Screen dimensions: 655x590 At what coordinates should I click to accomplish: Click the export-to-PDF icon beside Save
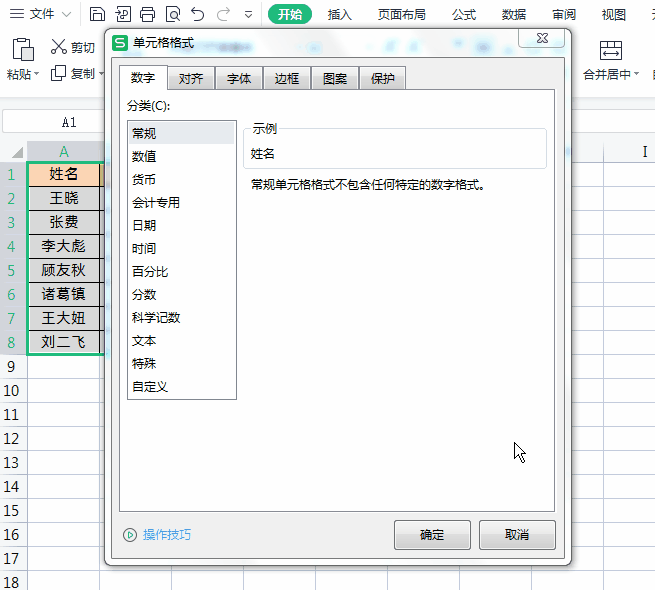123,14
